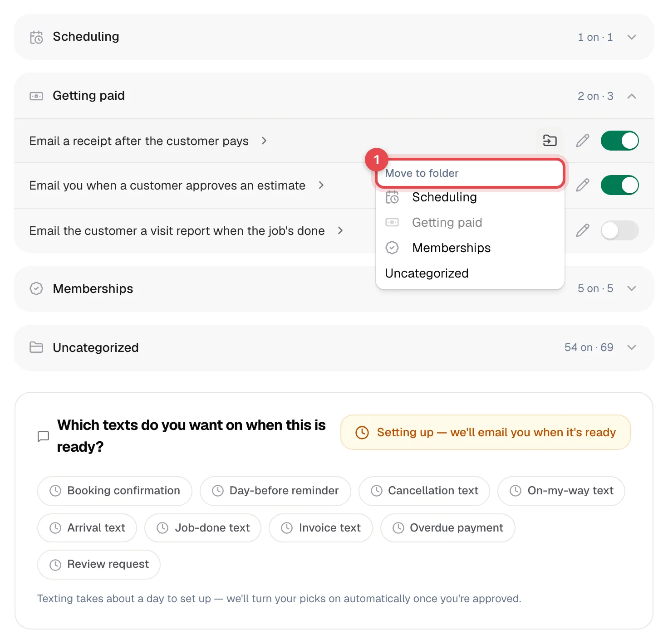Select the Booking confirmation text chip

(115, 491)
